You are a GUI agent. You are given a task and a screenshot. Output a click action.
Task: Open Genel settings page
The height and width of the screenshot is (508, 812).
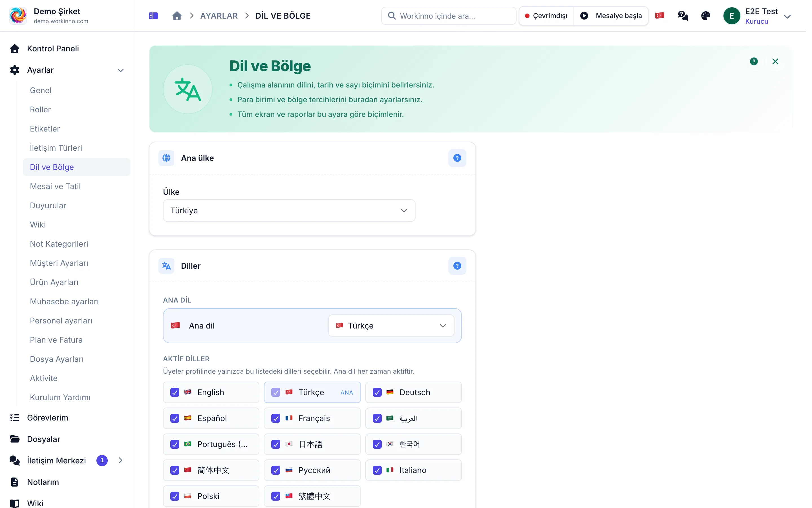click(41, 90)
